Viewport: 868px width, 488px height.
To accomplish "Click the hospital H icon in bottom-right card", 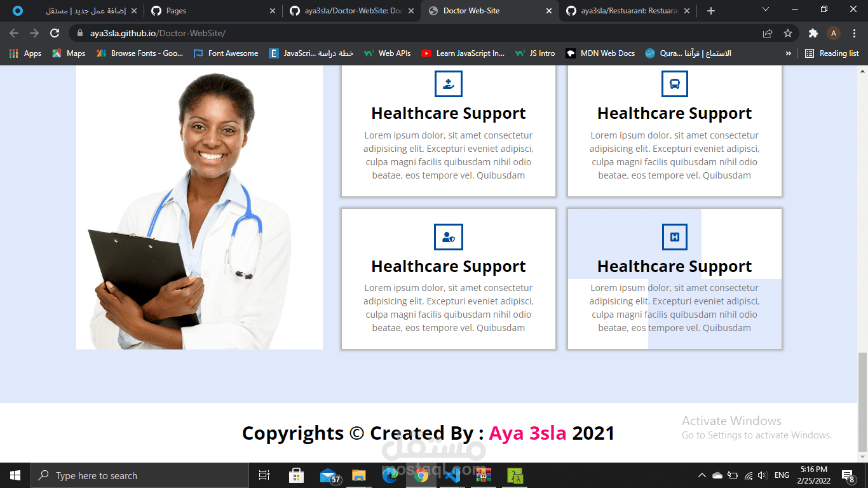I will [675, 237].
